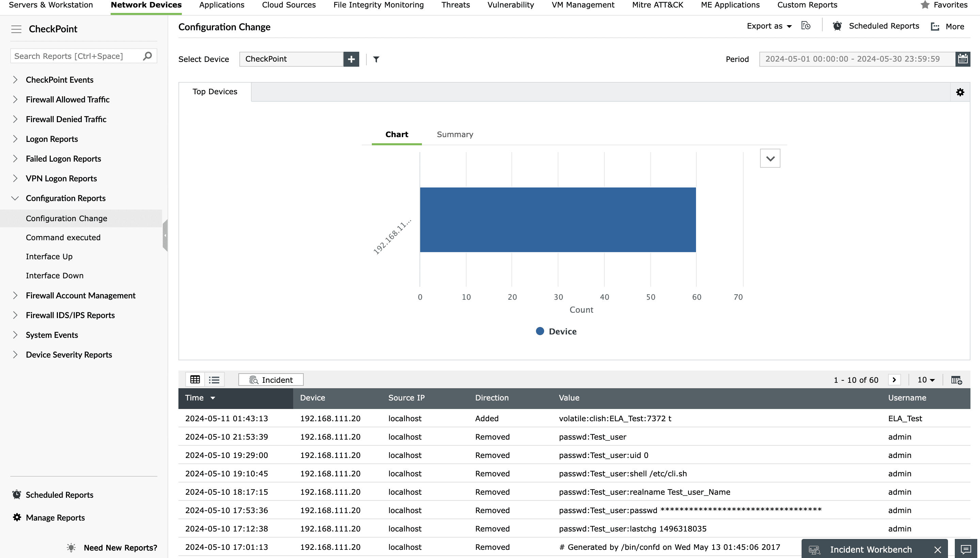Open the Export as dropdown
This screenshot has height=558, width=980.
pyautogui.click(x=769, y=26)
